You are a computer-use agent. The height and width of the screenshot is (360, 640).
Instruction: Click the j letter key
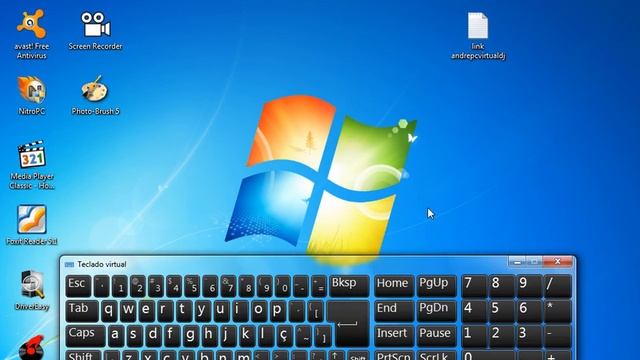click(228, 336)
